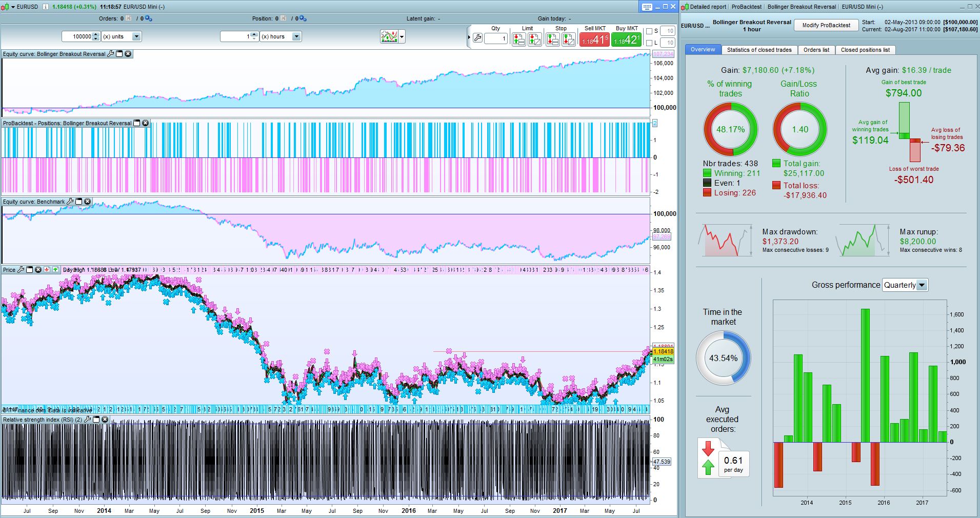
Task: Click the red Sell MKT button
Action: (x=594, y=39)
